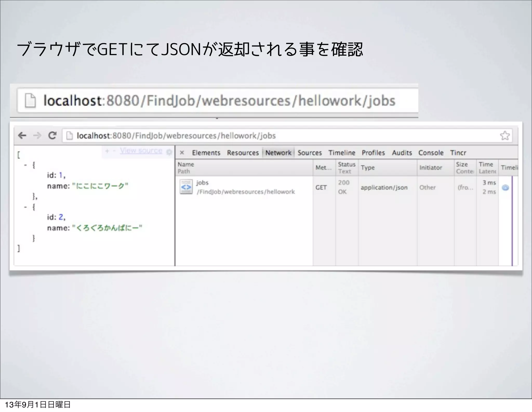Collapse the first JSON object with id 1

click(25, 165)
